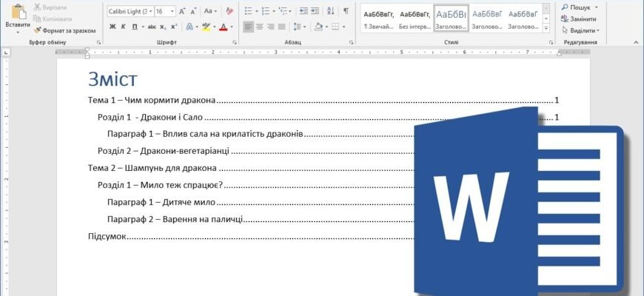This screenshot has width=644, height=296.
Task: Toggle bold (Ж) formatting
Action: (x=113, y=27)
